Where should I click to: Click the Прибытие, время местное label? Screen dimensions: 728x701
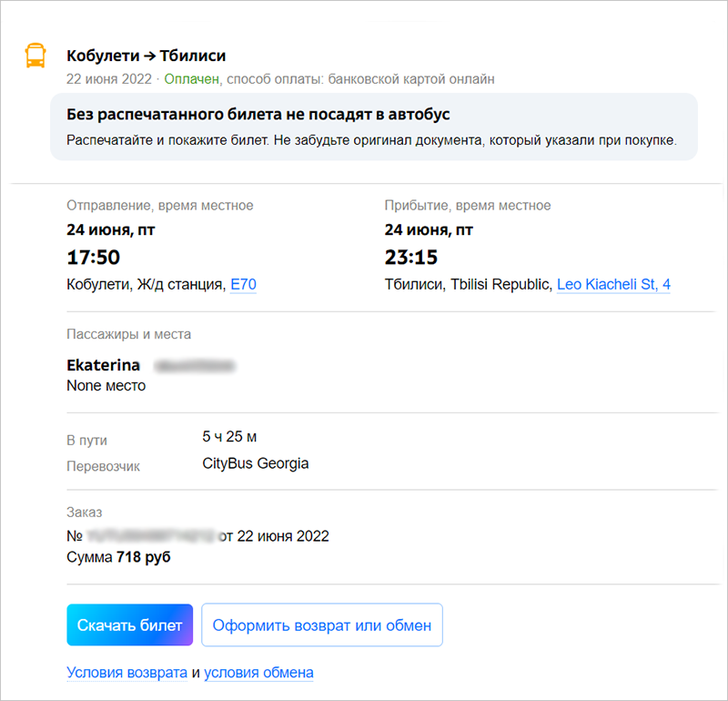(468, 206)
